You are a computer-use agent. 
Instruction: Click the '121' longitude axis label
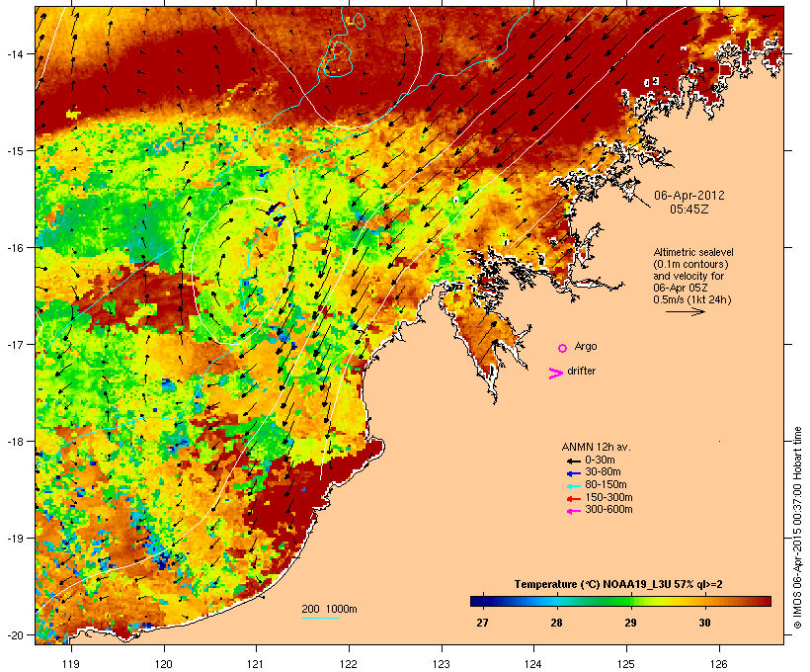256,664
